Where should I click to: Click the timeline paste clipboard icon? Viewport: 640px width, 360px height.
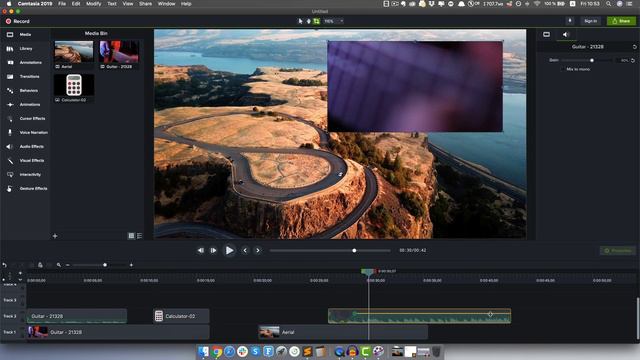click(40, 265)
